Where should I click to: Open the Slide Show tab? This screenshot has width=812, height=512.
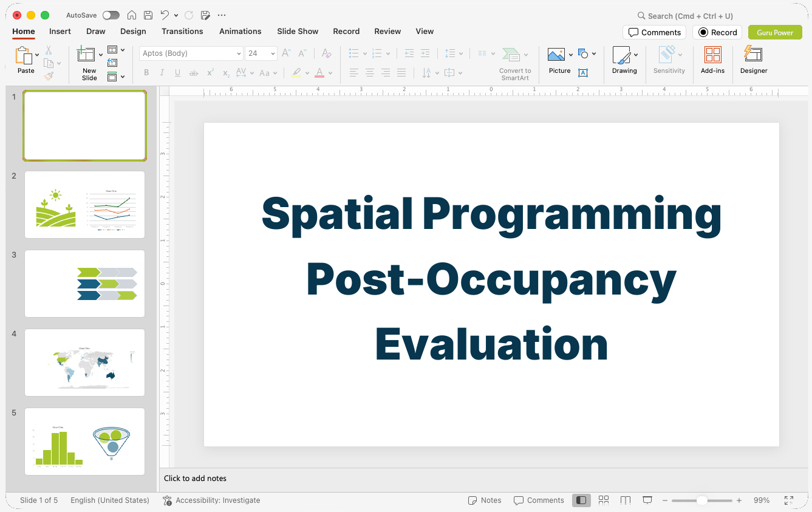[x=298, y=32]
